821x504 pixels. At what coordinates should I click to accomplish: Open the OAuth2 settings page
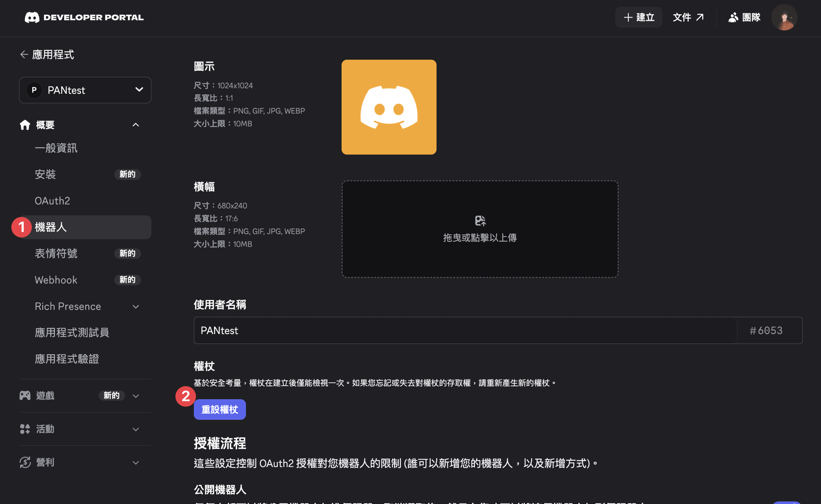[52, 201]
